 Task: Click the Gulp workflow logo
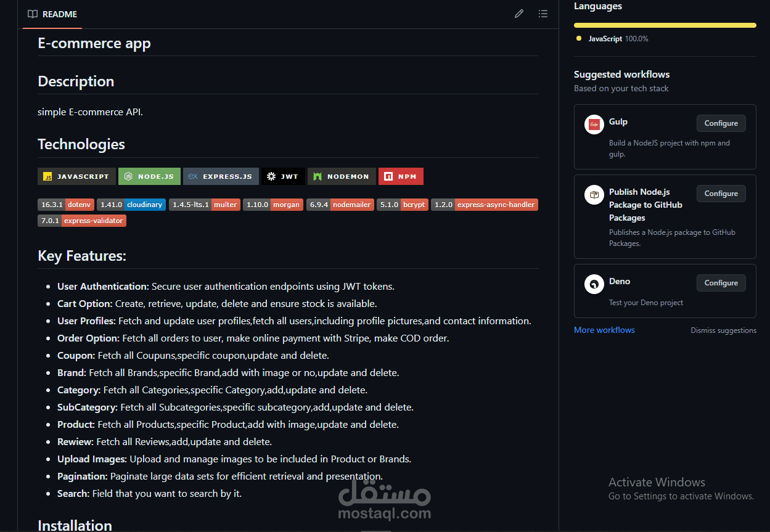point(594,125)
